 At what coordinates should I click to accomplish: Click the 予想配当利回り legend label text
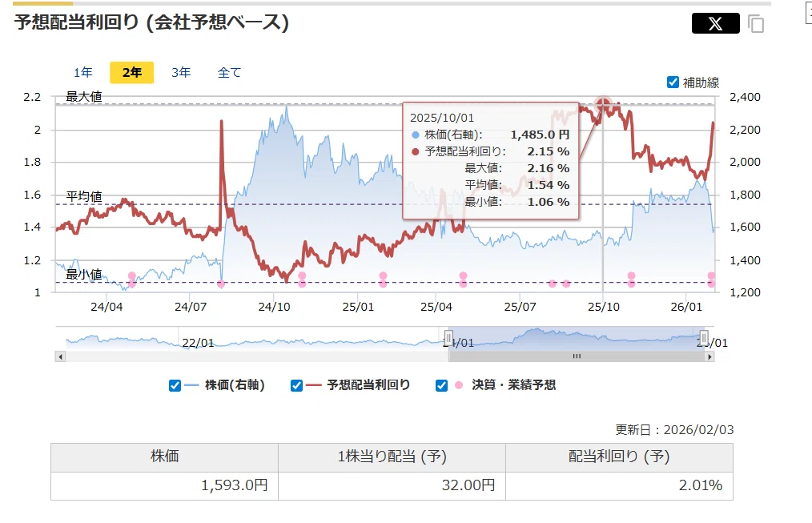coord(368,385)
